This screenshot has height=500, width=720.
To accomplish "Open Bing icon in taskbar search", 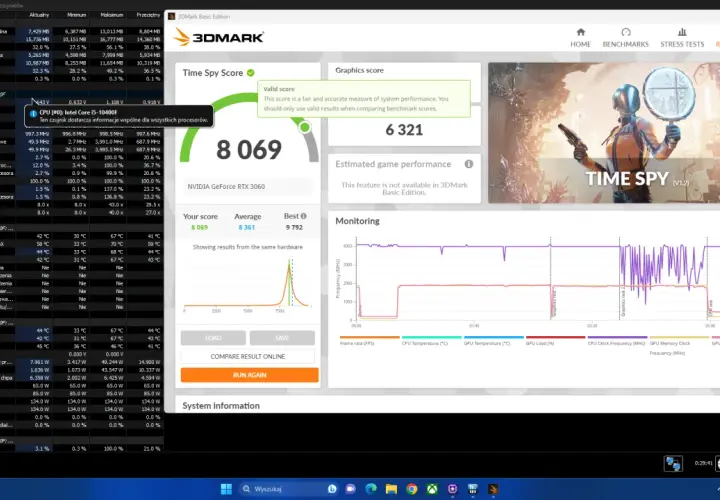I will (x=332, y=489).
